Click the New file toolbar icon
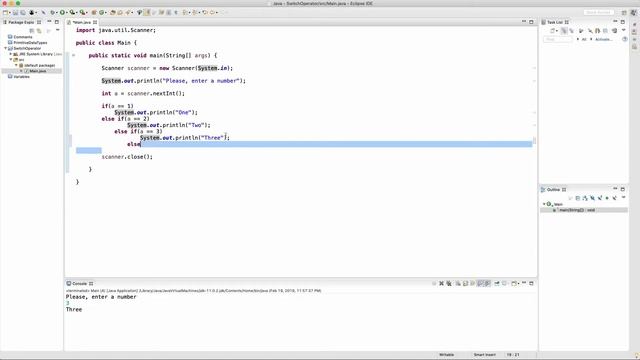This screenshot has width=640, height=360. click(x=5, y=13)
